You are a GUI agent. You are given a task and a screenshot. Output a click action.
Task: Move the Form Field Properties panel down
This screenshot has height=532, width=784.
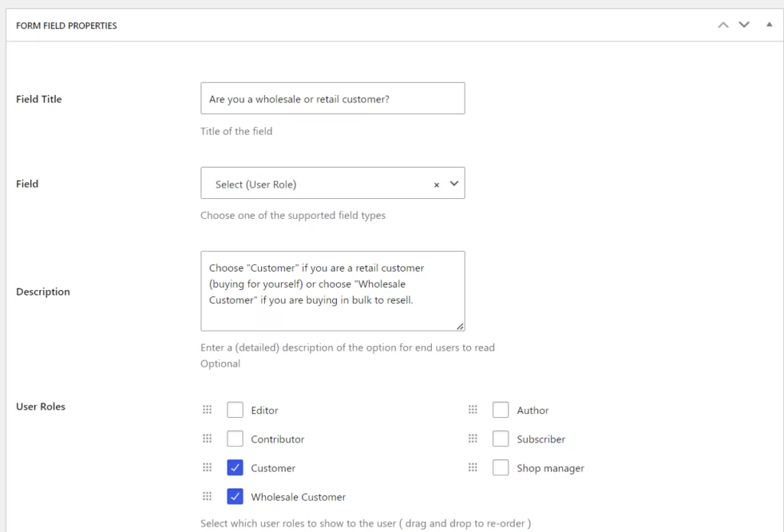(744, 25)
